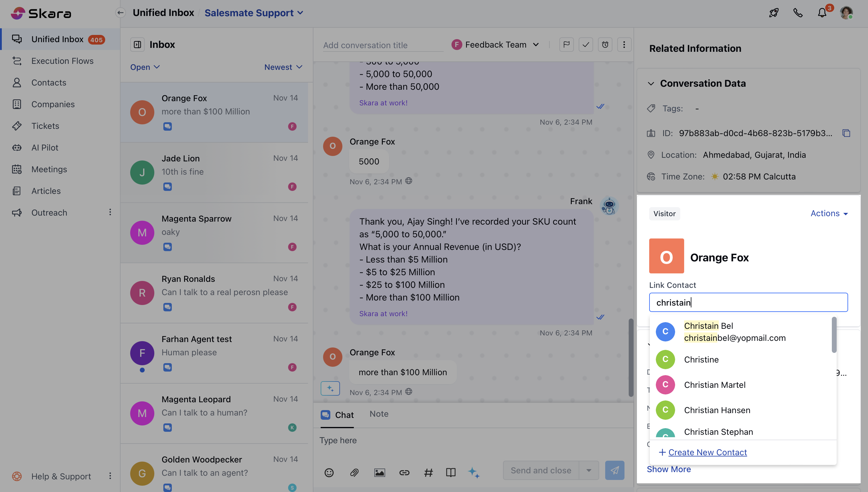Image resolution: width=868 pixels, height=492 pixels.
Task: Flag this conversation
Action: click(567, 44)
